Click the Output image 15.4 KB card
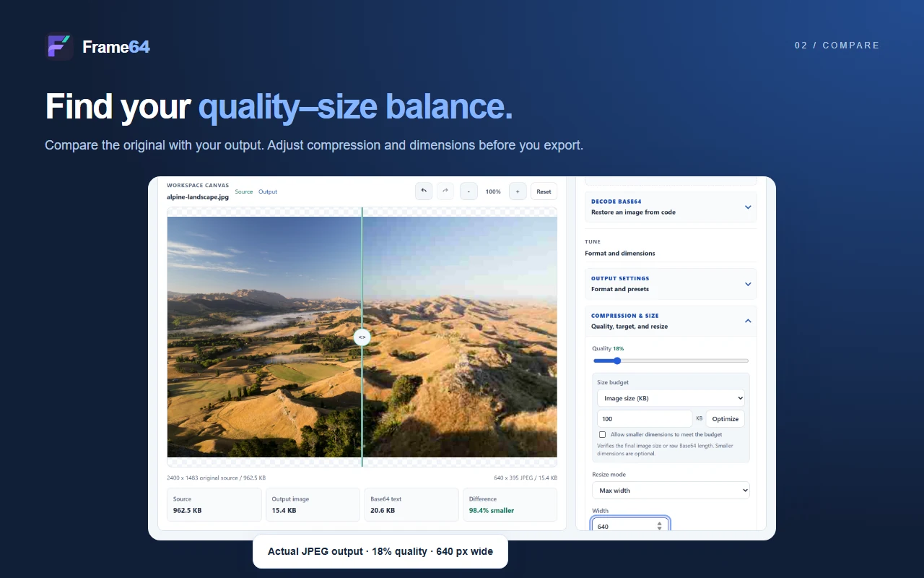 coord(313,504)
